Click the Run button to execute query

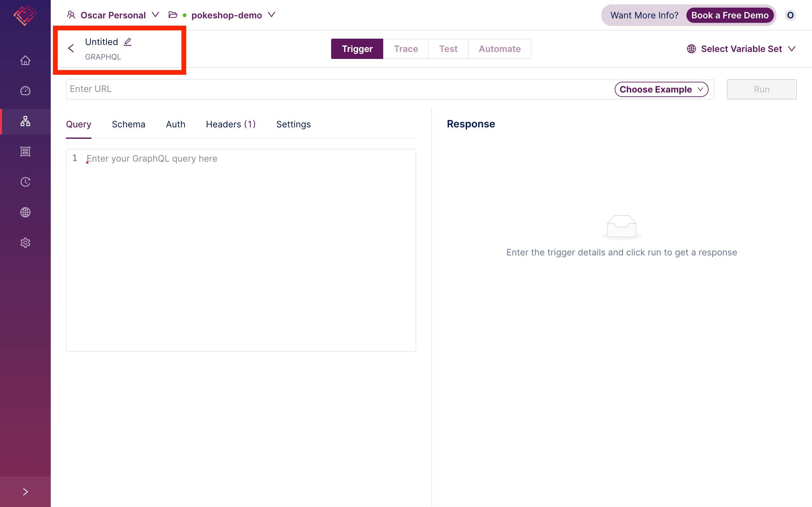(762, 89)
